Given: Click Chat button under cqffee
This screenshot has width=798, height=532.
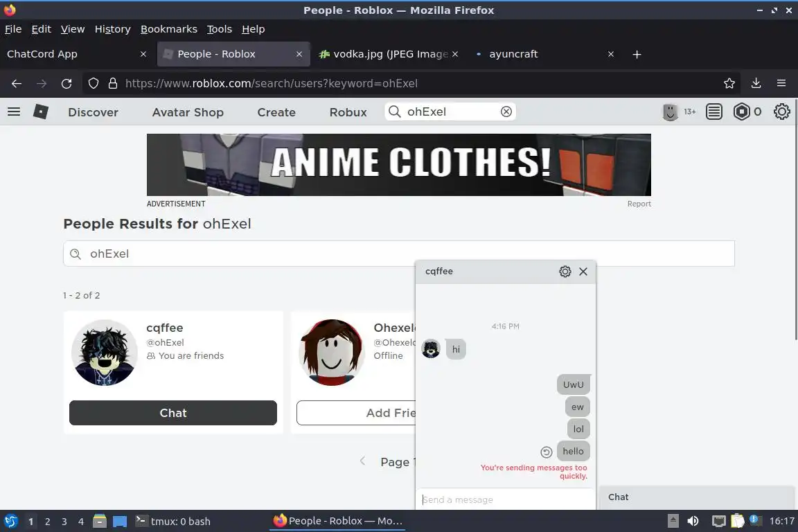Looking at the screenshot, I should [173, 413].
